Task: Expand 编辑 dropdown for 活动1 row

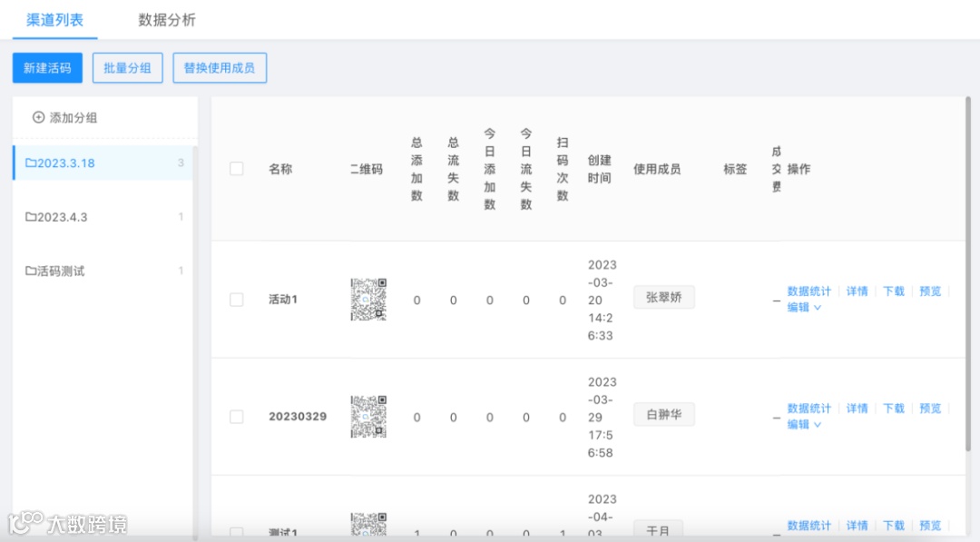Action: tap(804, 308)
